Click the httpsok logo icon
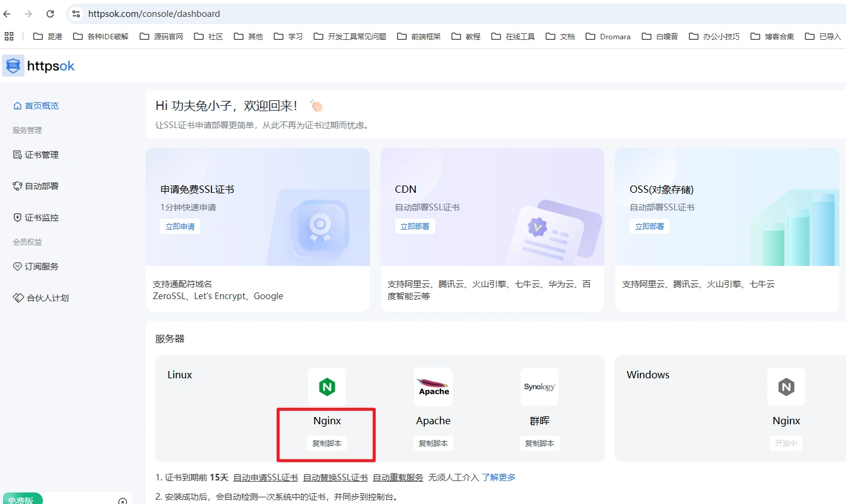846x504 pixels. [x=12, y=66]
